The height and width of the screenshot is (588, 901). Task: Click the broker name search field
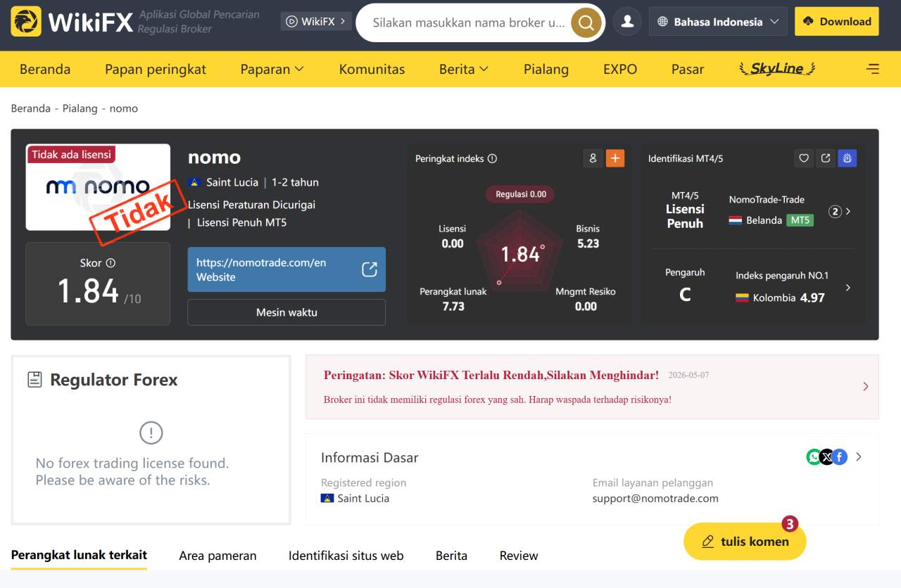pyautogui.click(x=468, y=23)
